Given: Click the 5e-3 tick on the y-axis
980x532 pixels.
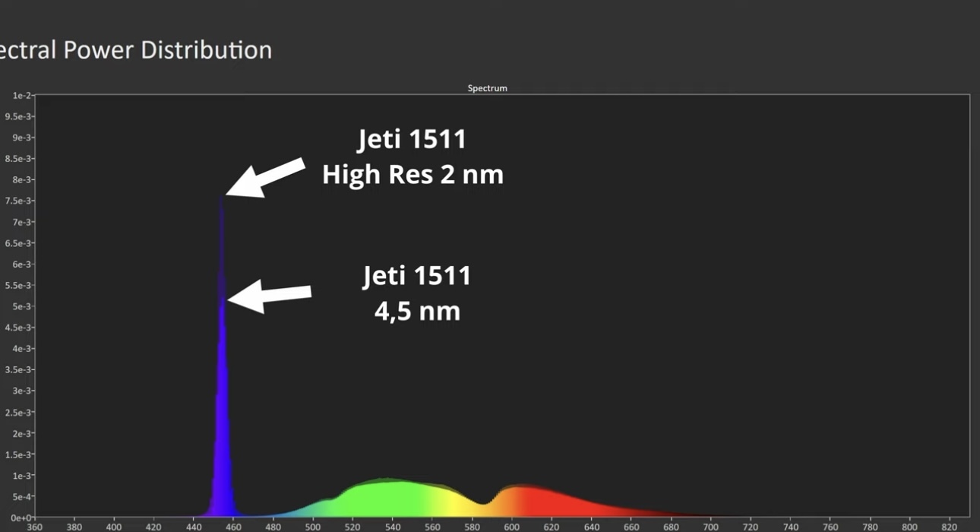Looking at the screenshot, I should tap(21, 307).
